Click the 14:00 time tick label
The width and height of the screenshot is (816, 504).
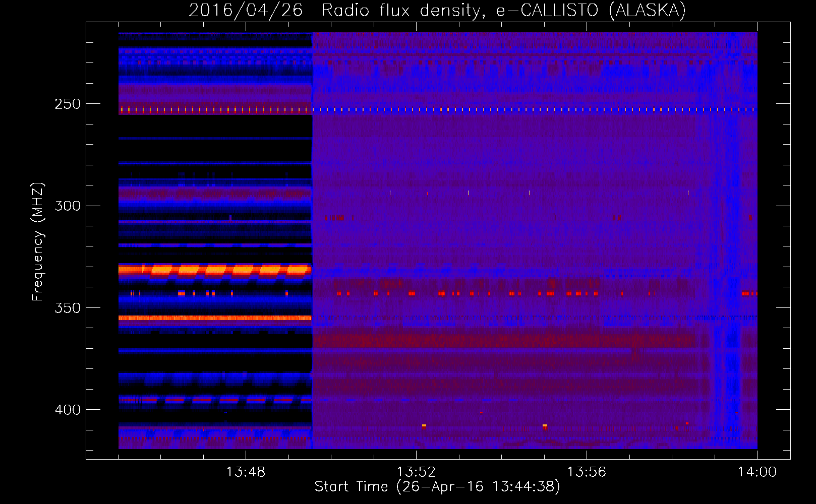[757, 472]
